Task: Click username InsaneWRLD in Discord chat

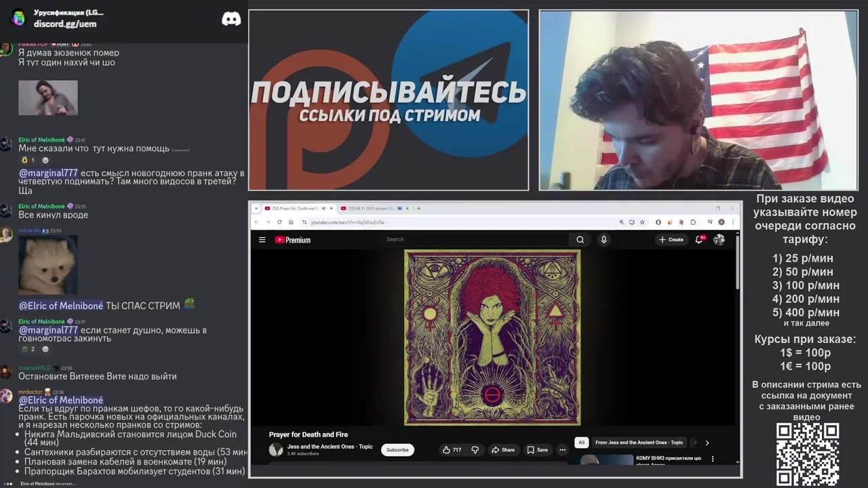Action: [35, 368]
